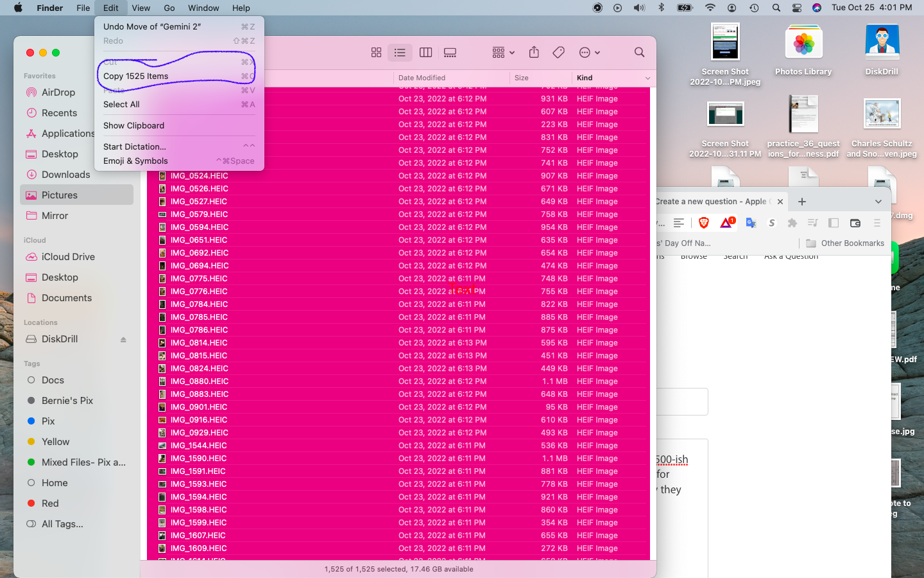The image size is (924, 578).
Task: Open the browser Extensions puzzle icon
Action: coord(792,223)
